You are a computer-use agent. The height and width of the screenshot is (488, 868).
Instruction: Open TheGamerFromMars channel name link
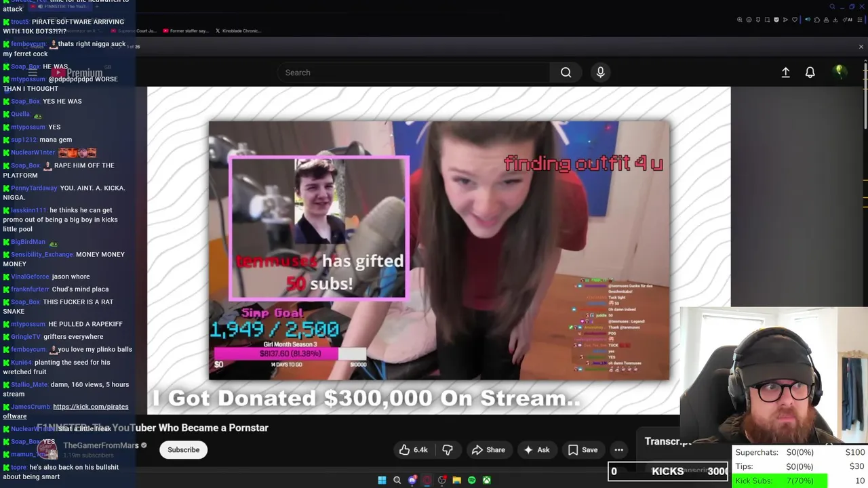coord(100,445)
